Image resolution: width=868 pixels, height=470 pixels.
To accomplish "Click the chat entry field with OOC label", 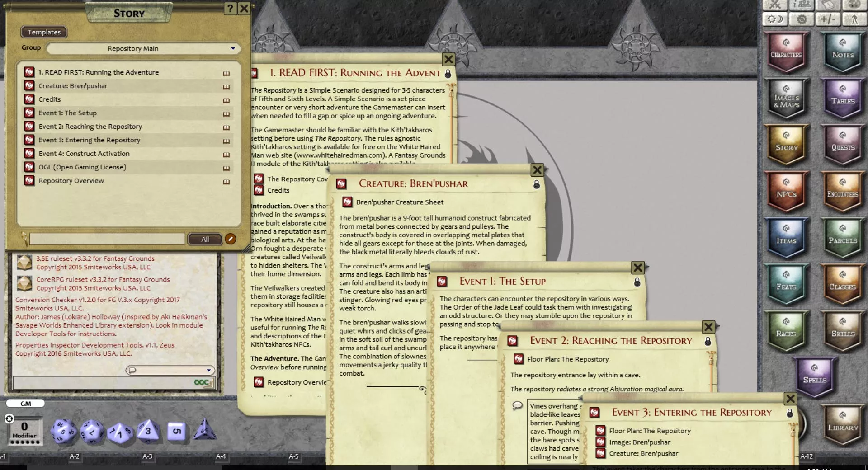I will pyautogui.click(x=113, y=382).
